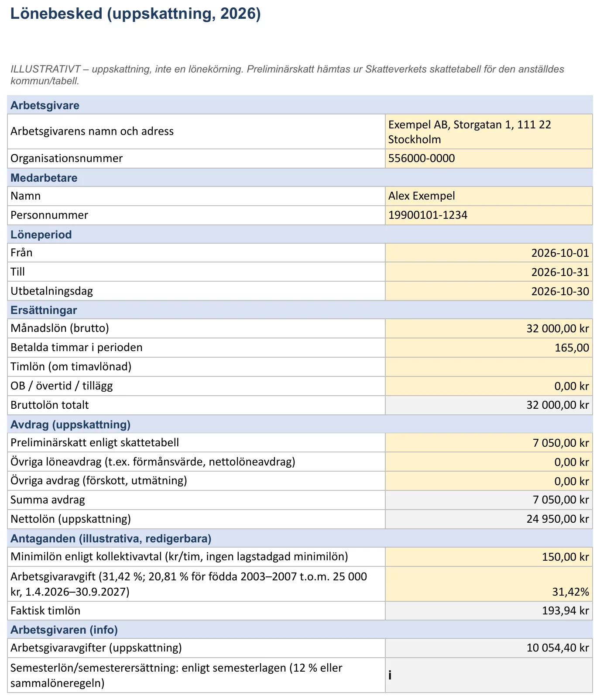Image resolution: width=600 pixels, height=700 pixels.
Task: Select the Till date '2026-10-31'
Action: (x=489, y=272)
